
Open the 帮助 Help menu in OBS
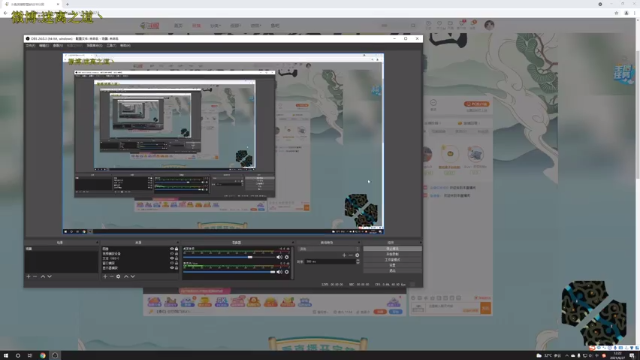(125, 46)
